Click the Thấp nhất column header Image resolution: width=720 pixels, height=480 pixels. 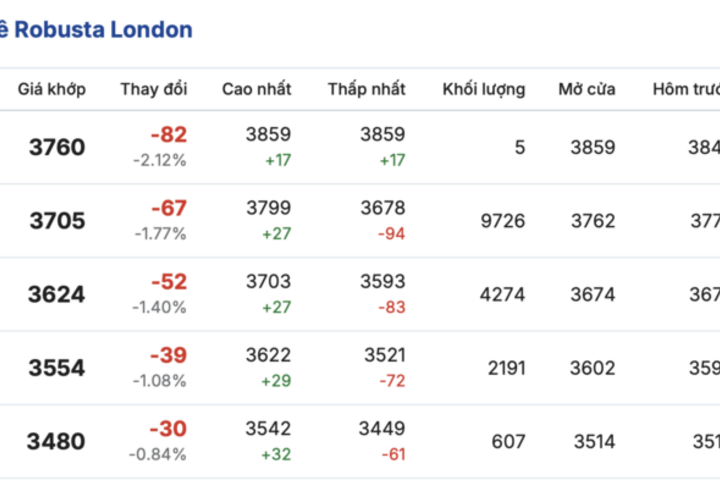point(366,89)
